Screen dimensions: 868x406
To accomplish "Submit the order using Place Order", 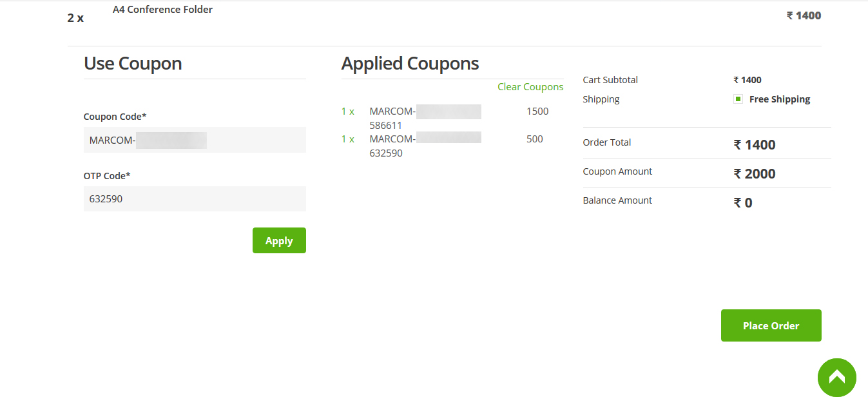I will coord(771,325).
